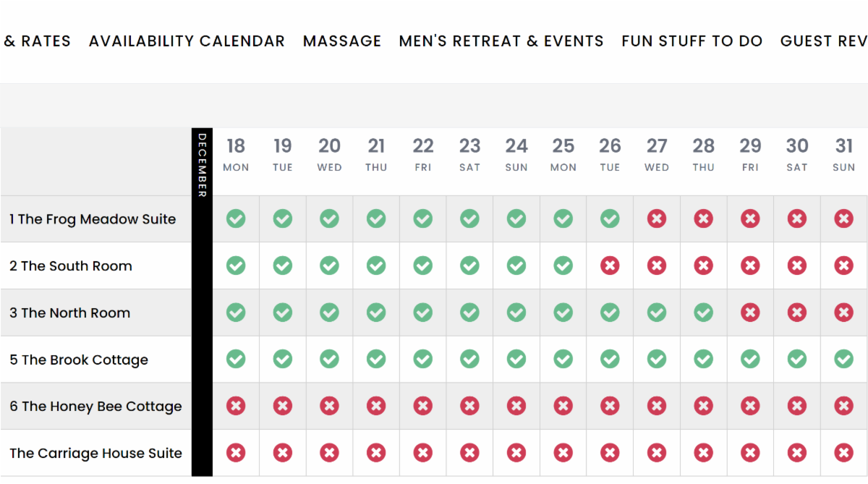
Task: Go to Men's Retreat & Events page
Action: (x=501, y=41)
